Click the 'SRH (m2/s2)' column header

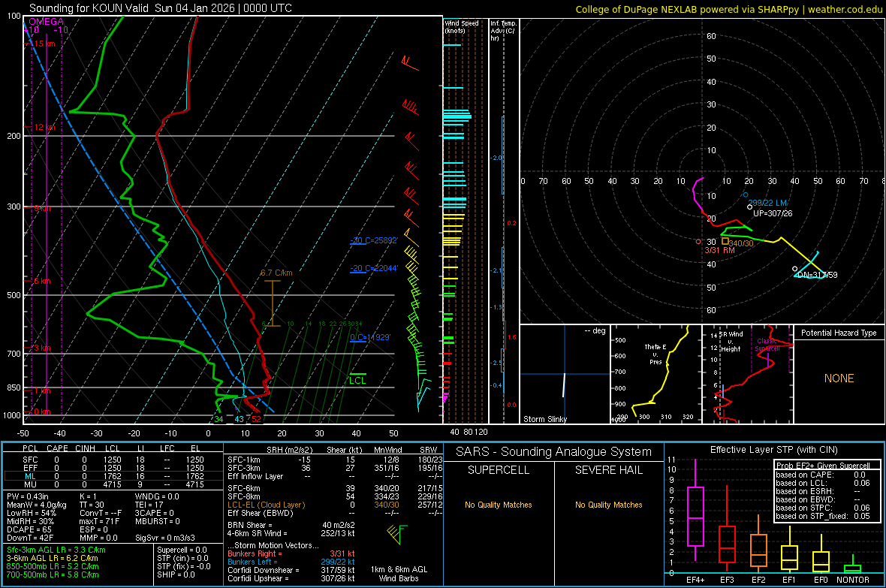coord(289,450)
